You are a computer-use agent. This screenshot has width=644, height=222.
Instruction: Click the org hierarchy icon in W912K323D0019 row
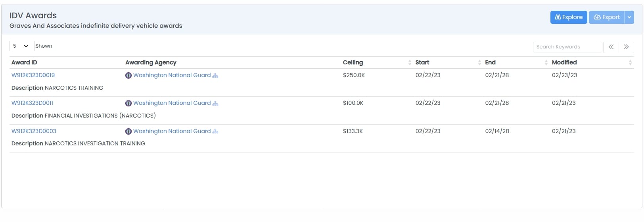215,75
